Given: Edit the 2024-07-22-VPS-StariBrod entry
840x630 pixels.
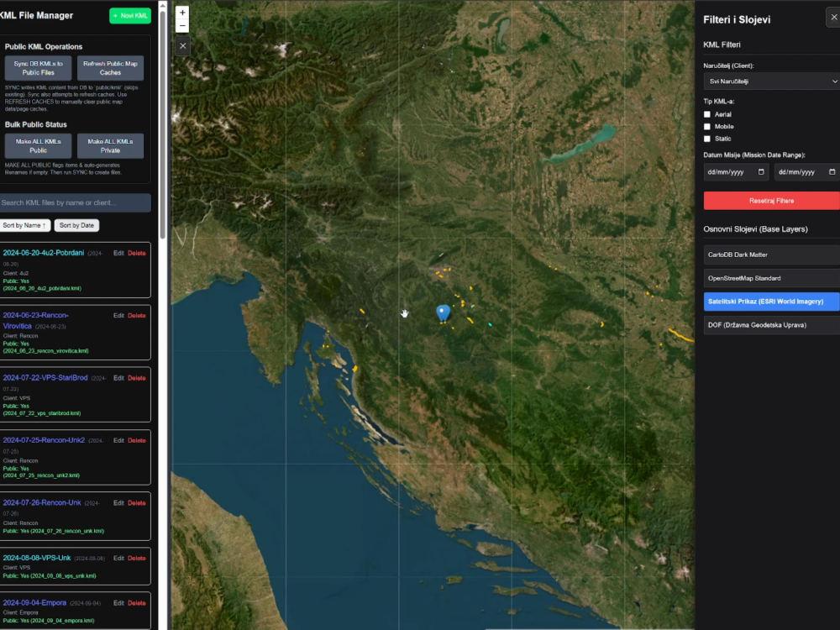Looking at the screenshot, I should tap(118, 378).
